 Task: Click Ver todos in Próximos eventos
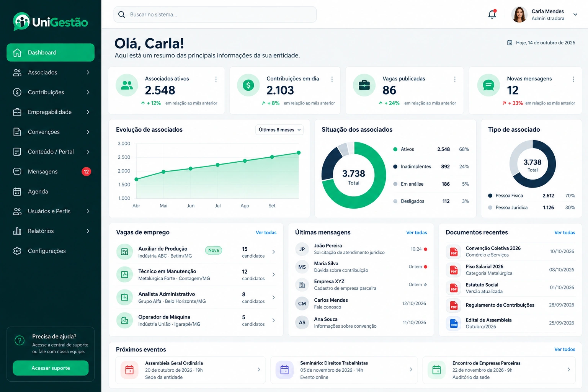[565, 349]
